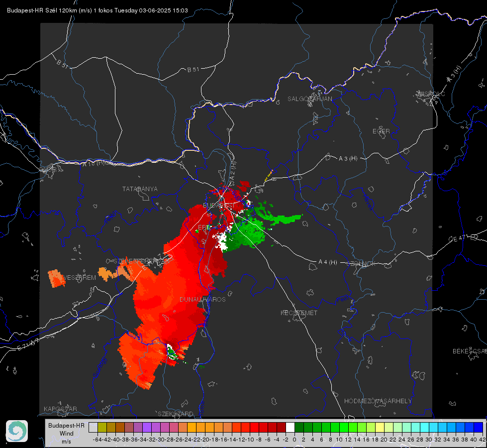Click the SALGÓTARJÁN city label
This screenshot has width=487, height=448.
pyautogui.click(x=309, y=99)
